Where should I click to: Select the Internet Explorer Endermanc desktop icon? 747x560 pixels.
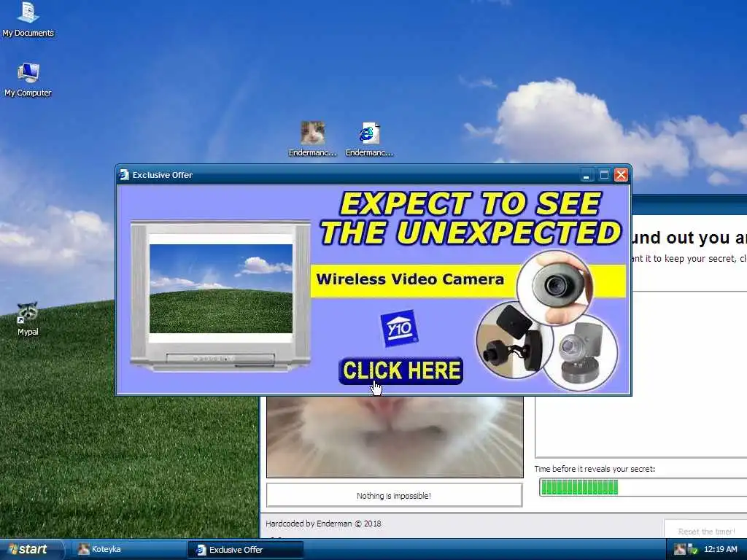(x=369, y=139)
